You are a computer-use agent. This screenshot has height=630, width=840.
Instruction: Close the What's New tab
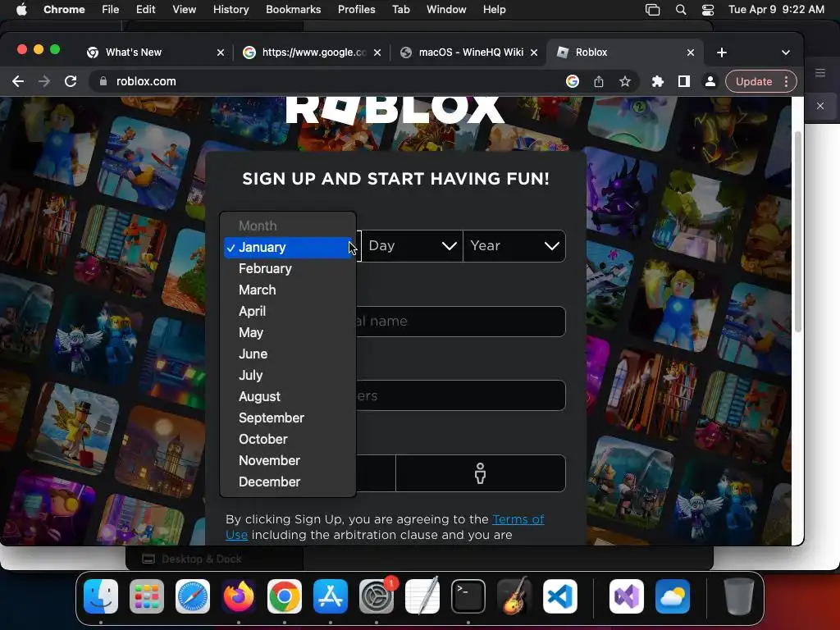[x=220, y=52]
